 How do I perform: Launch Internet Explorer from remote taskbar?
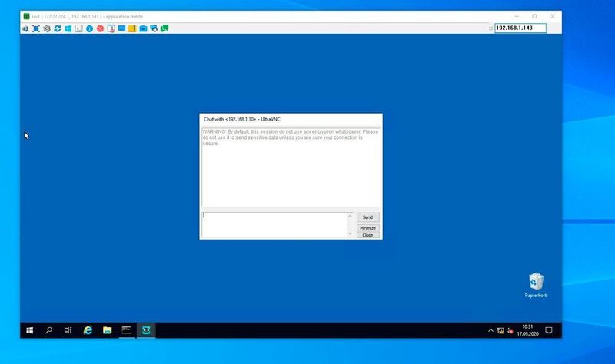[88, 330]
